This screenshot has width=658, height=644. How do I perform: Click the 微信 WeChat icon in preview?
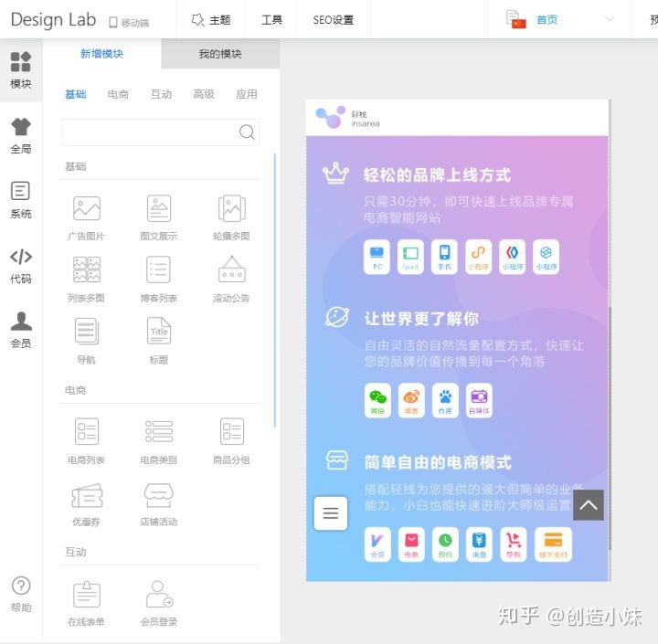pyautogui.click(x=377, y=400)
